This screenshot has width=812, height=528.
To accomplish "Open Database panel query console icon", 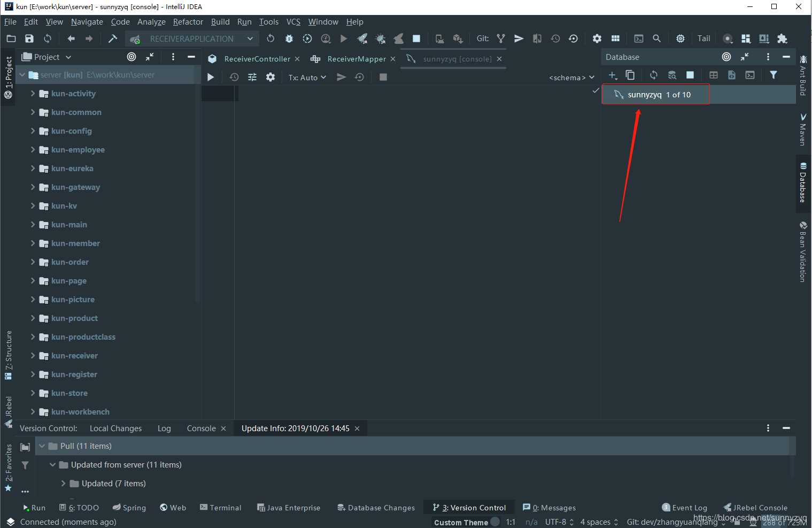I will coord(750,75).
